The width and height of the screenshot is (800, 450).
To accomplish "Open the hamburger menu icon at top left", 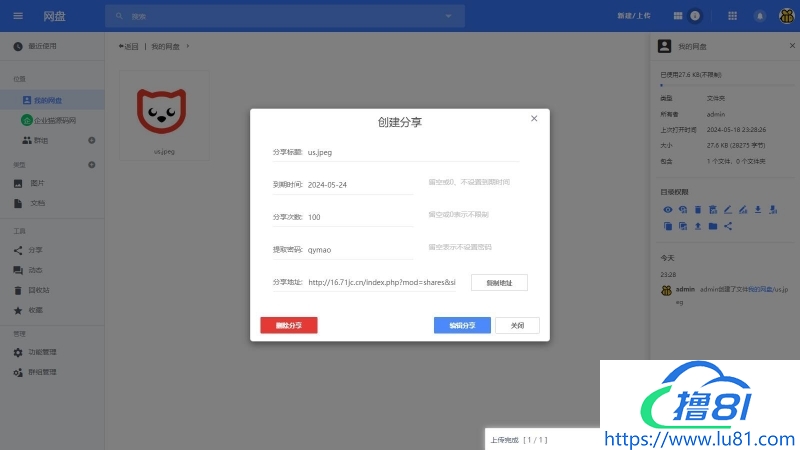I will pyautogui.click(x=18, y=16).
